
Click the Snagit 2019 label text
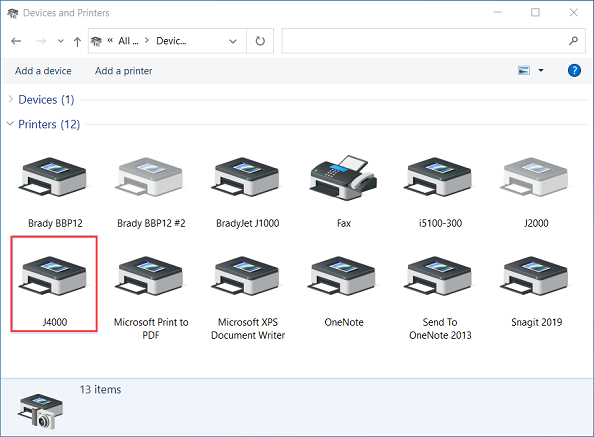click(x=536, y=322)
